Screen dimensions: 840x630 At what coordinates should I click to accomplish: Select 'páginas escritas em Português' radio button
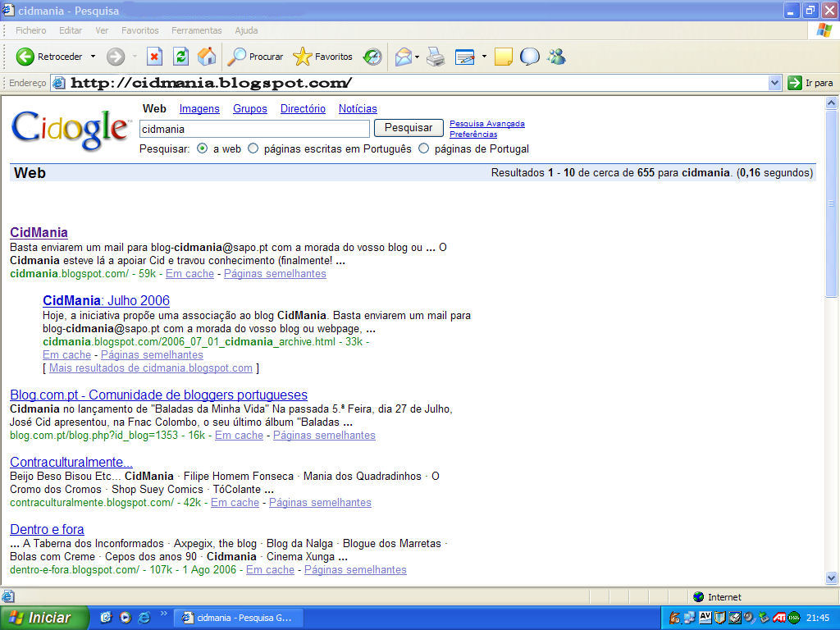click(253, 148)
